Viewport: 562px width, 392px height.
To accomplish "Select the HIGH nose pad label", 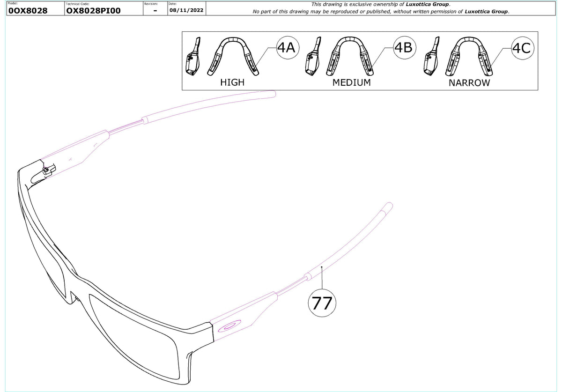I will [x=232, y=82].
